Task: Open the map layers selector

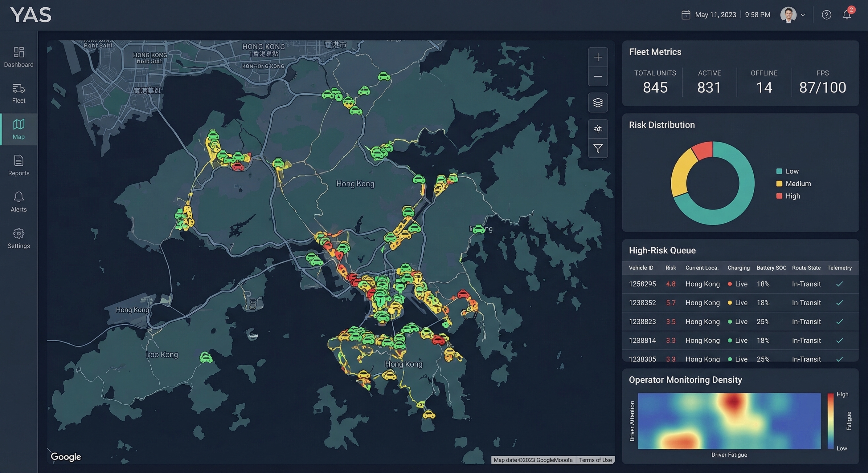Action: [598, 103]
